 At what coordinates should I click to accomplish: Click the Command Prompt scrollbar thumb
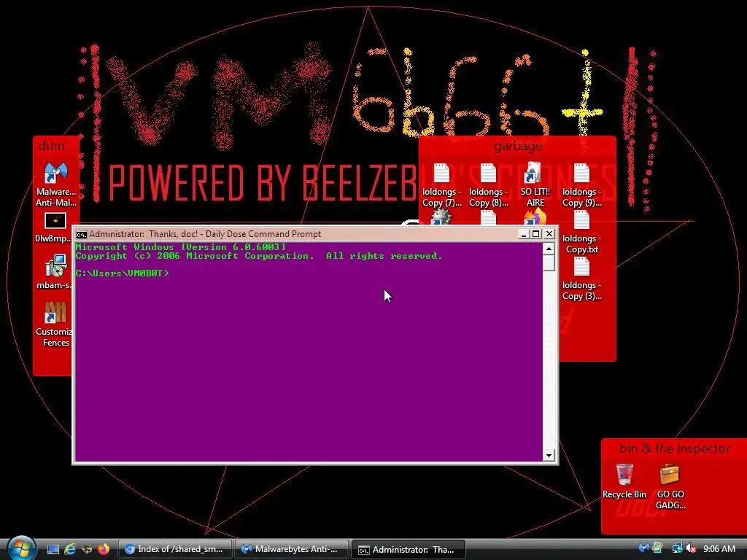(549, 262)
